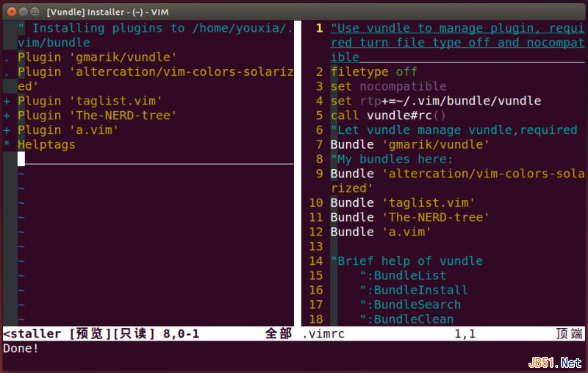Viewport: 588px width, 373px height.
Task: Click the '1,1' position in .vimrc status line
Action: [465, 334]
